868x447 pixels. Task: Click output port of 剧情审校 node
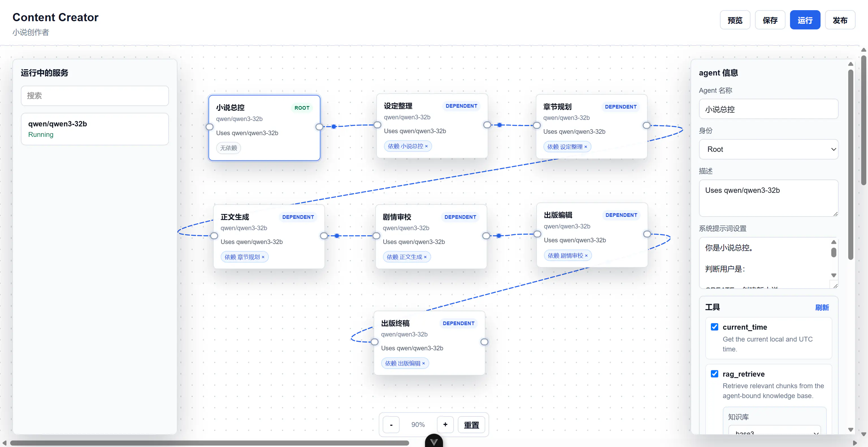tap(486, 236)
